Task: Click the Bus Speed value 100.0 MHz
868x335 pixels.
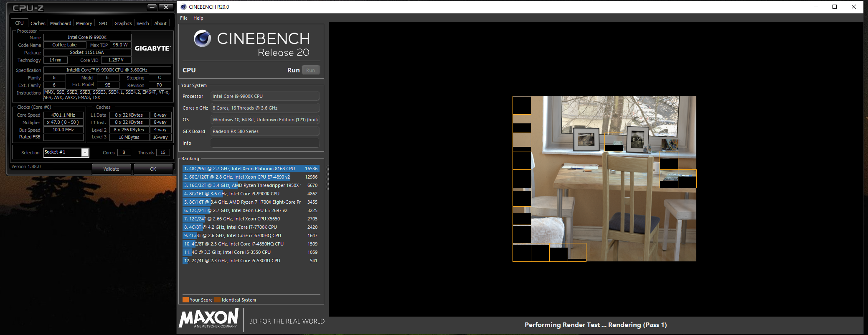Action: pos(63,130)
